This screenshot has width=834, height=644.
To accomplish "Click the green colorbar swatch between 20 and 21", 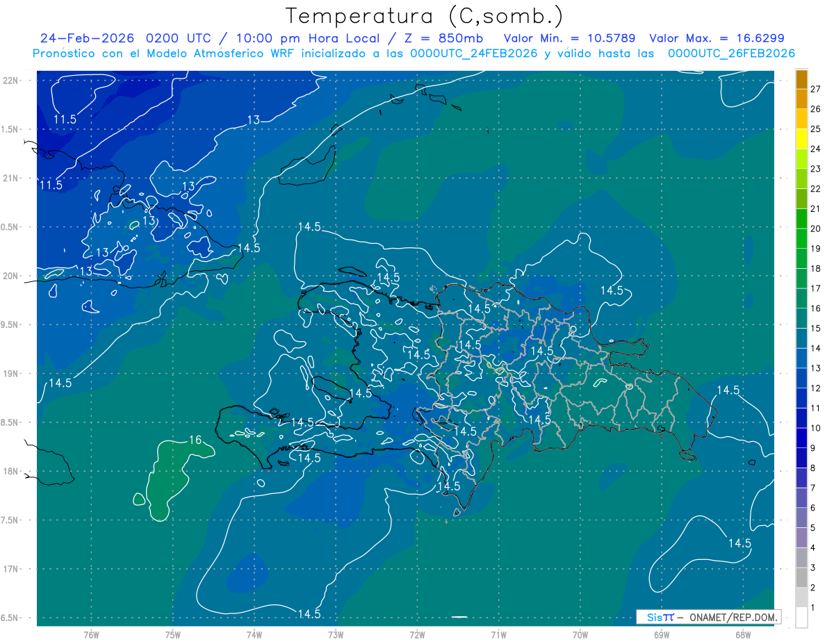I will tap(802, 219).
